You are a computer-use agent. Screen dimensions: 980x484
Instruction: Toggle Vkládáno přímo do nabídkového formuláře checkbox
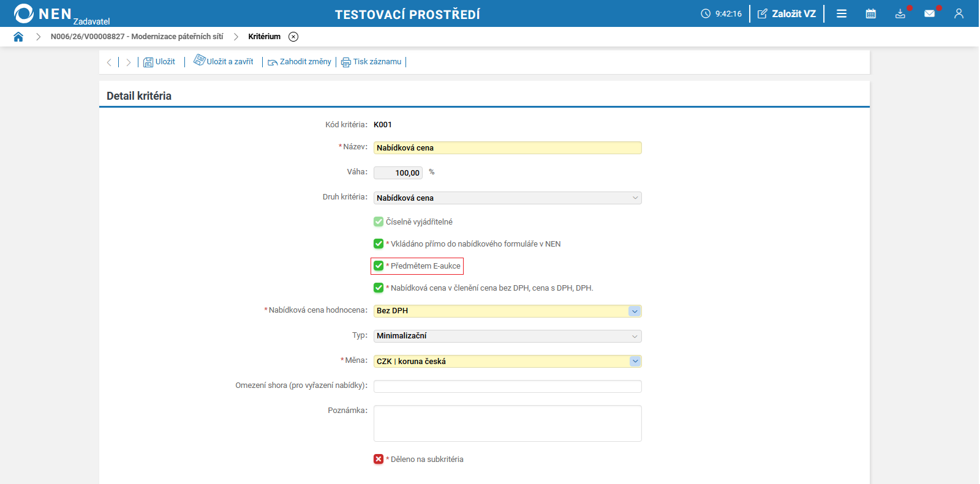point(379,244)
